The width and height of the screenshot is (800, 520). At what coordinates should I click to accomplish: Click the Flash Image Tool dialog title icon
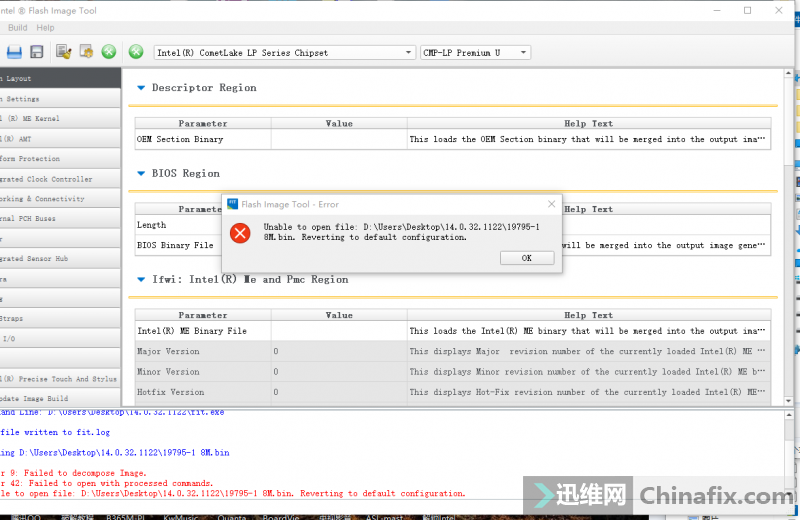232,204
